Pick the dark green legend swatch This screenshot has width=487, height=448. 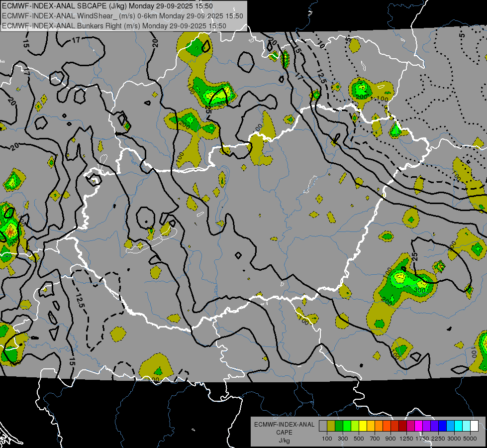click(x=339, y=426)
